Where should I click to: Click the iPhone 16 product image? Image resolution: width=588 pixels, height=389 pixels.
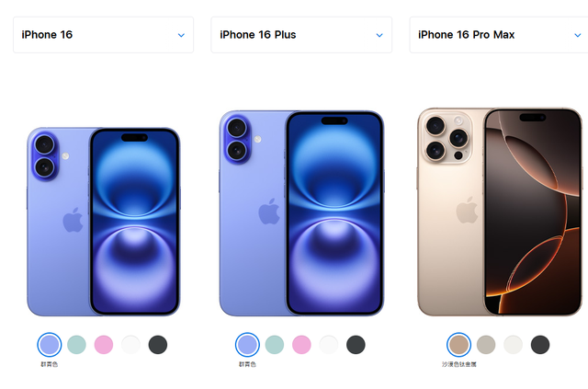pos(104,222)
